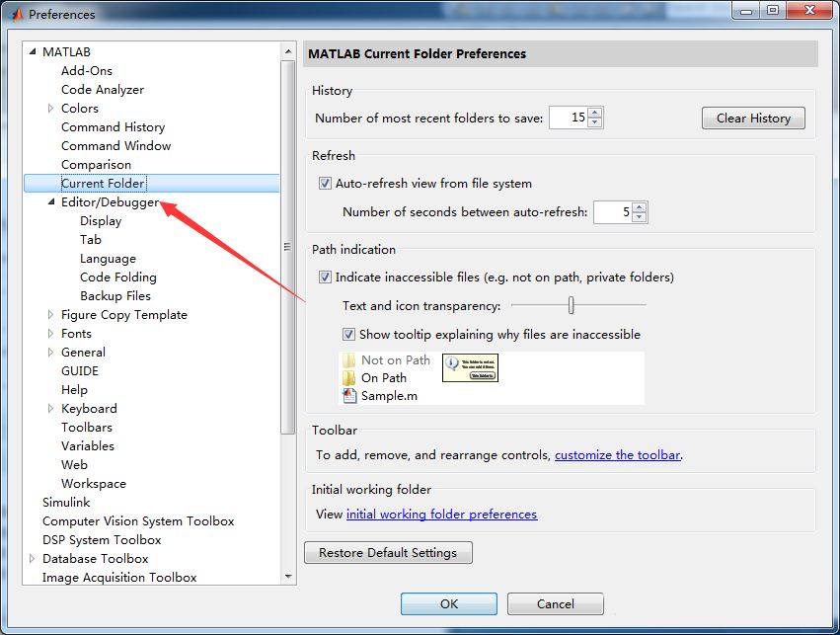Click Restore Default Settings button

[388, 552]
